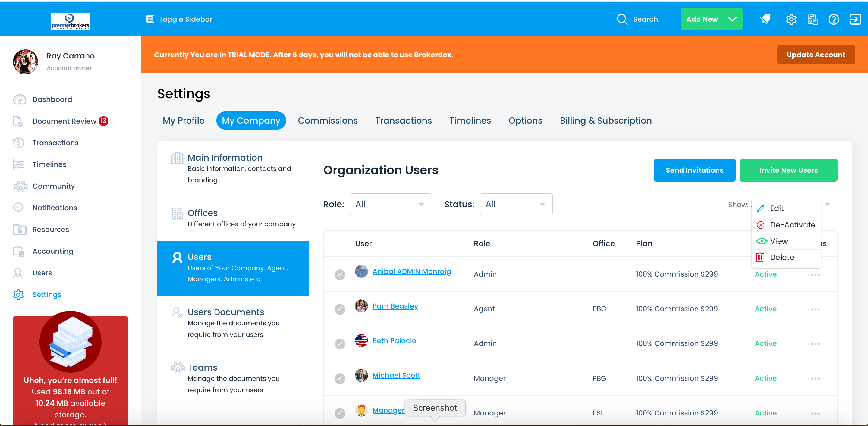Click Pam Beasley's avatar thumbnail
Screen dimensions: 868x426
361,306
